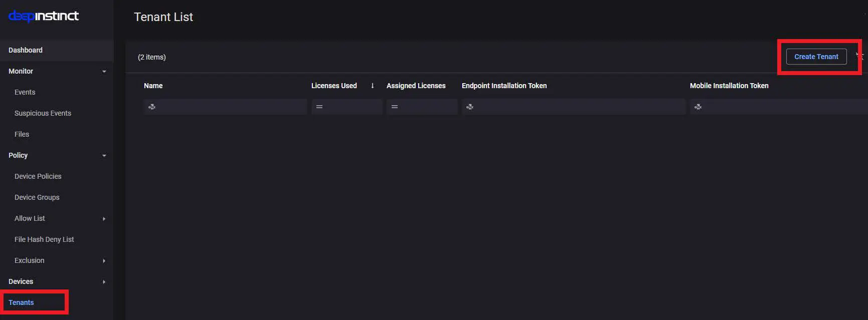Expand the Exclusion submenu arrow
The width and height of the screenshot is (868, 320).
click(x=104, y=261)
